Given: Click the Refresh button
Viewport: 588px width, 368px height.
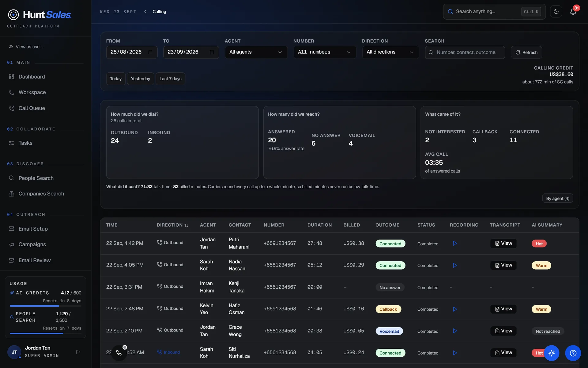Looking at the screenshot, I should [x=526, y=52].
